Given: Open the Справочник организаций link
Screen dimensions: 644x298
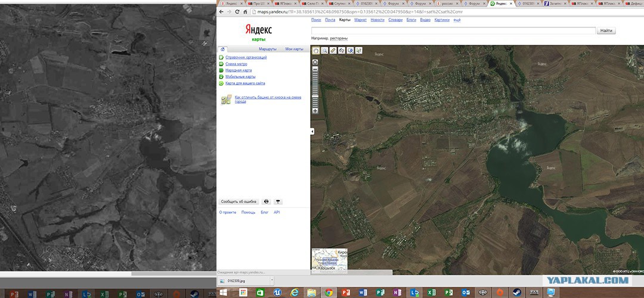Looking at the screenshot, I should (246, 57).
